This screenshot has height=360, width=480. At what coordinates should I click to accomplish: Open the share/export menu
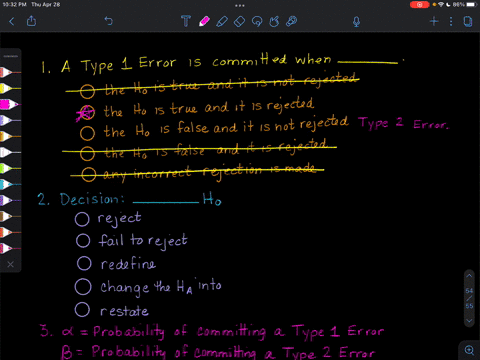[31, 21]
